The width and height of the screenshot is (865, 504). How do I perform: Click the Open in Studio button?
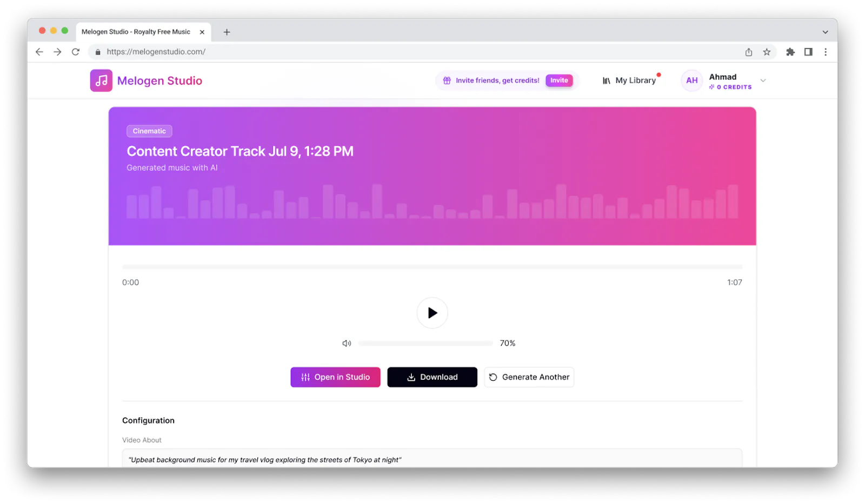pos(335,377)
